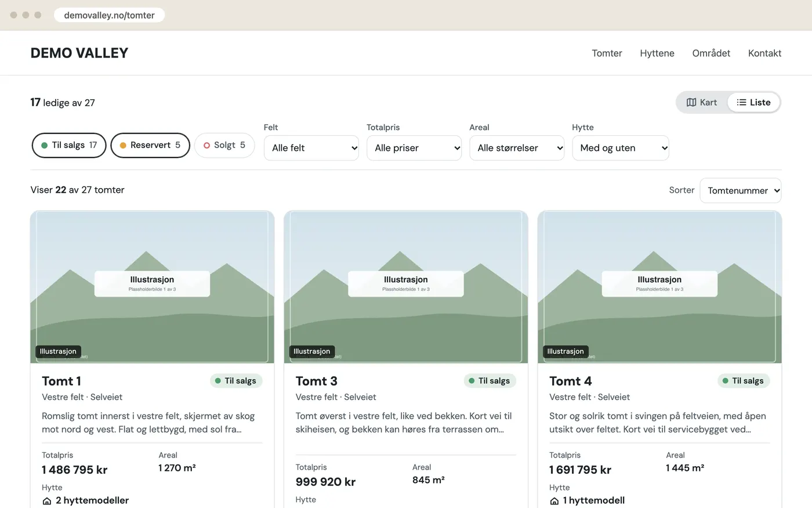Open Kontakt navigation link
Viewport: 812px width, 508px height.
(x=764, y=53)
